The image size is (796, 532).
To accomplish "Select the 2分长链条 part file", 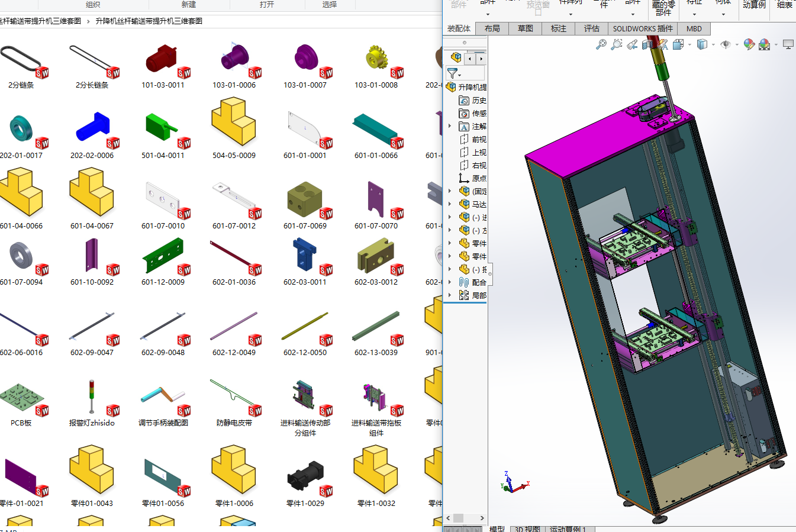I will (x=92, y=66).
